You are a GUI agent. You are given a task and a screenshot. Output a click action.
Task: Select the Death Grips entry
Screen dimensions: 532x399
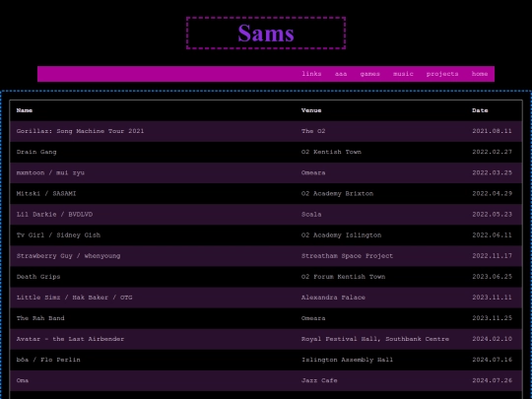coord(38,277)
